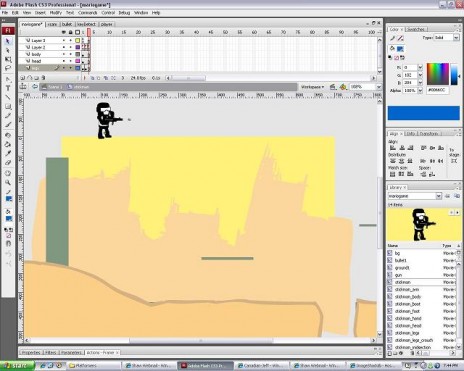This screenshot has width=464, height=371.
Task: Select the Zoom magnifier tool
Action: 8,182
